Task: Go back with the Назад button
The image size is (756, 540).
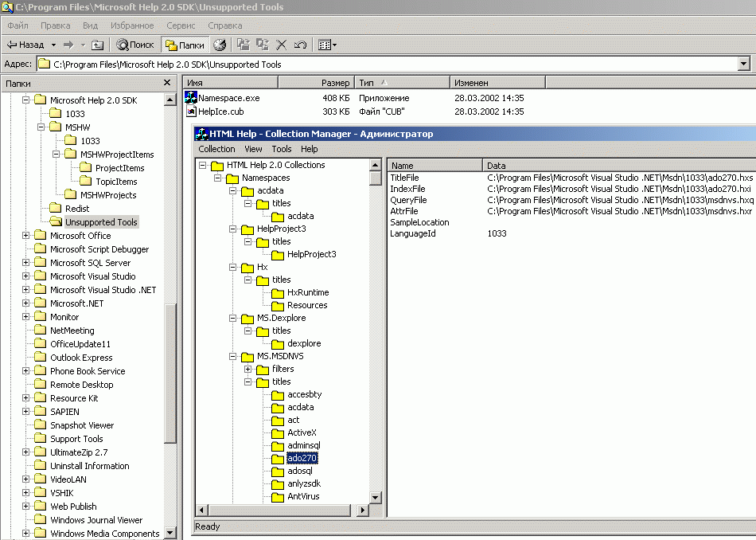Action: pyautogui.click(x=25, y=45)
